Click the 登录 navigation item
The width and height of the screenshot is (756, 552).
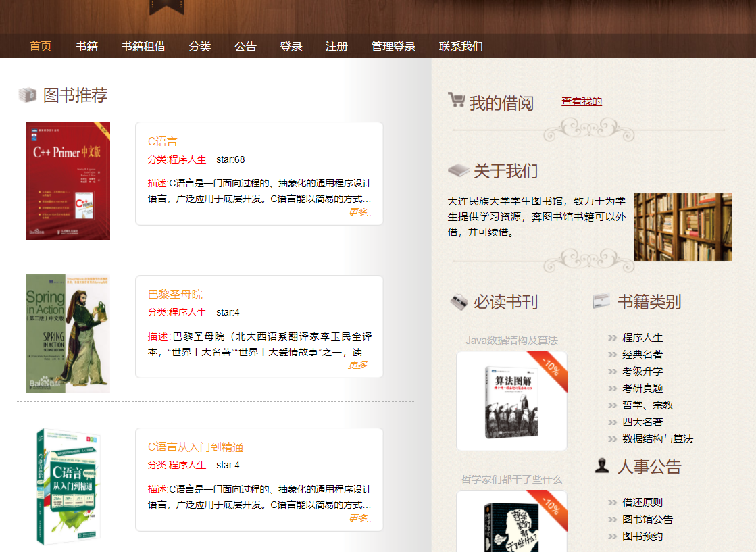coord(291,46)
